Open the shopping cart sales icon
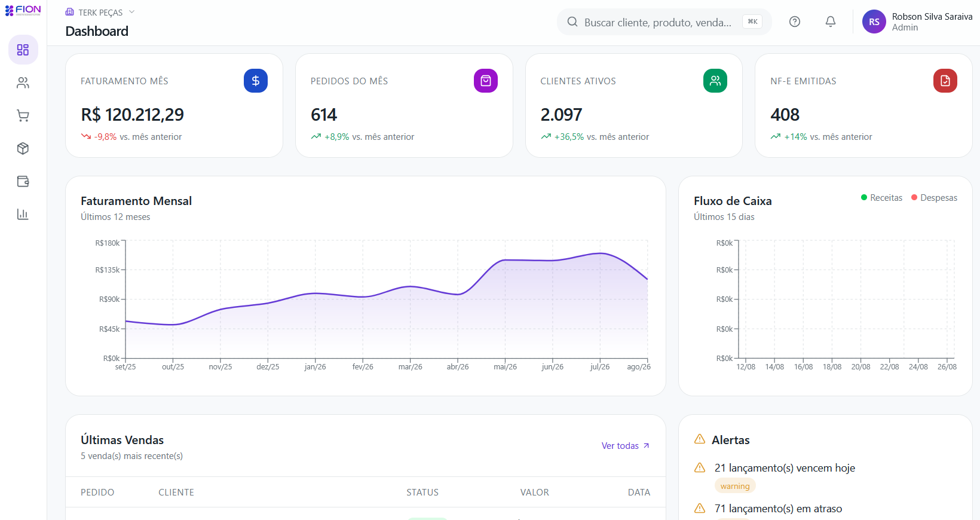This screenshot has height=520, width=980. tap(23, 115)
